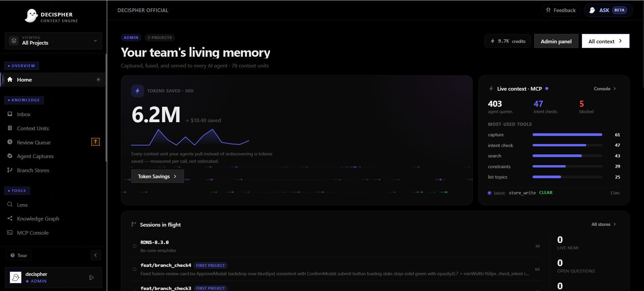644x291 pixels.
Task: Click the decispher user avatar
Action: point(15,277)
